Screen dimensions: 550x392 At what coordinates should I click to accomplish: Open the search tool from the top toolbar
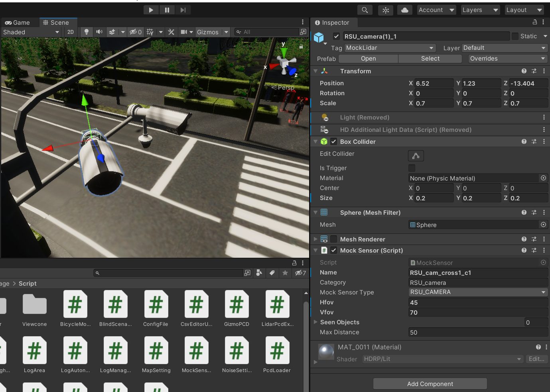[x=365, y=10]
